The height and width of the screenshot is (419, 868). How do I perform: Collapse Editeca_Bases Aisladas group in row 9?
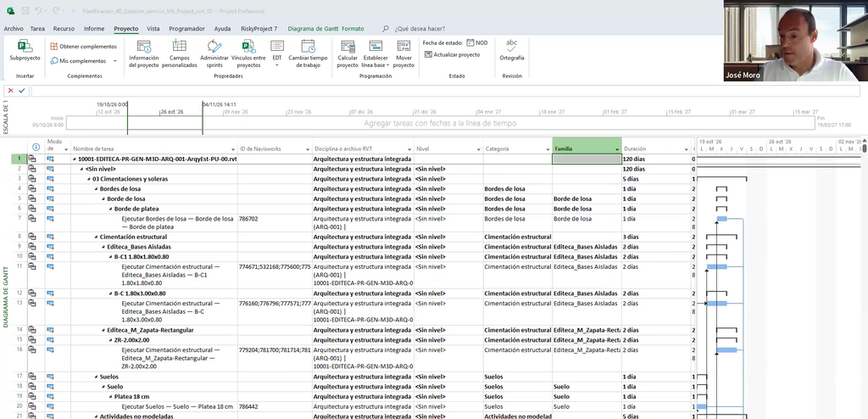click(x=104, y=247)
